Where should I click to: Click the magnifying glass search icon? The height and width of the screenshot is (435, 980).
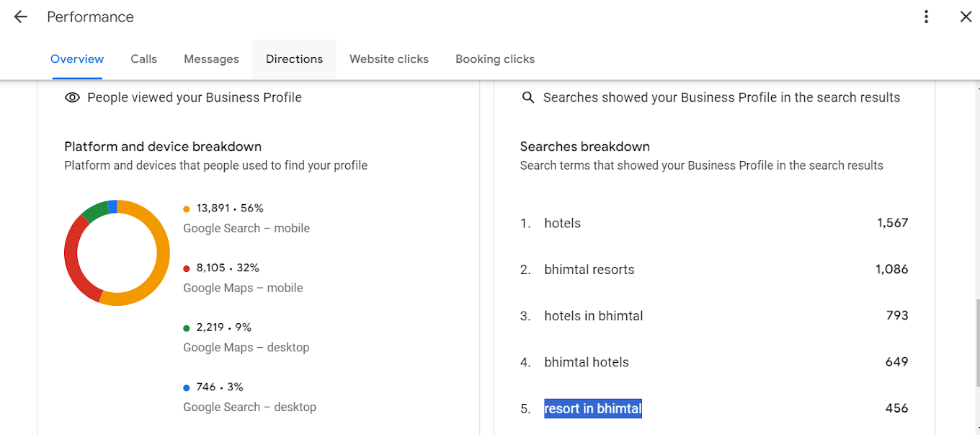click(528, 97)
